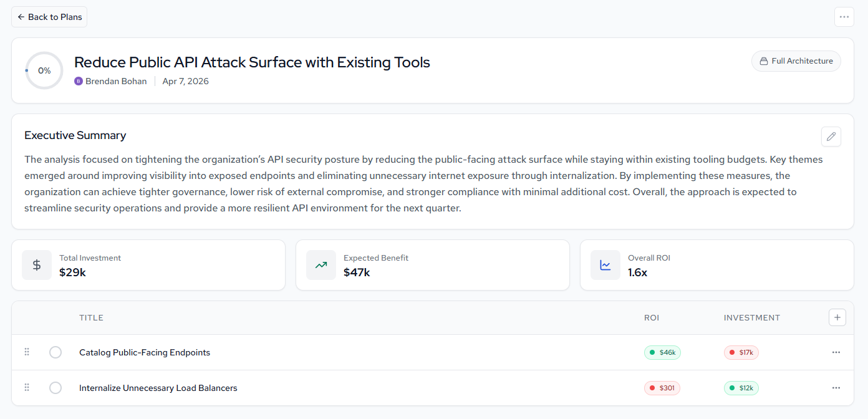Click the drag handle for Catalog Public-Facing Endpoints

(27, 352)
